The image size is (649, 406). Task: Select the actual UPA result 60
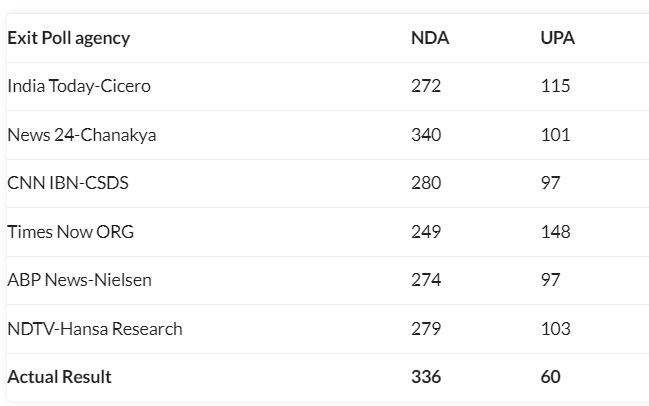(x=551, y=377)
